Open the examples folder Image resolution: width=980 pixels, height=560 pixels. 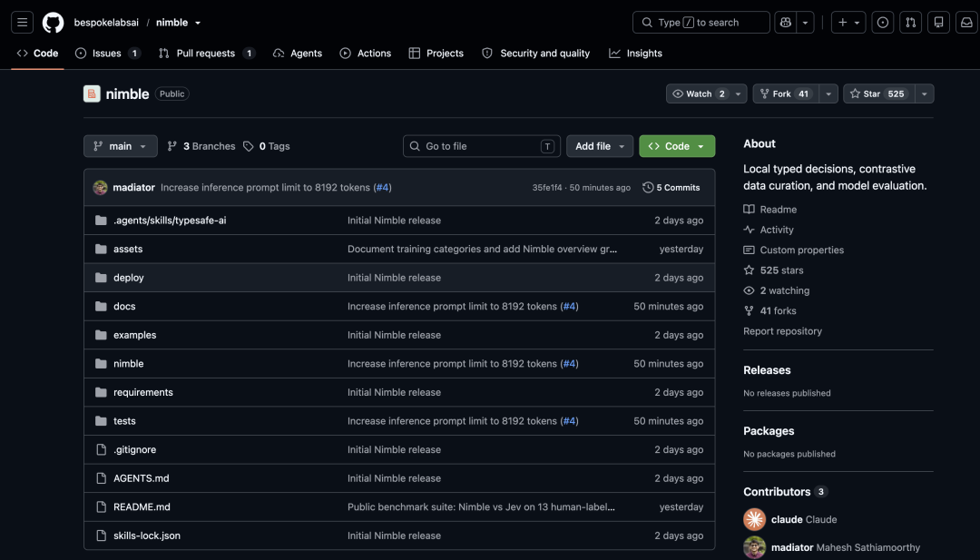(x=135, y=336)
